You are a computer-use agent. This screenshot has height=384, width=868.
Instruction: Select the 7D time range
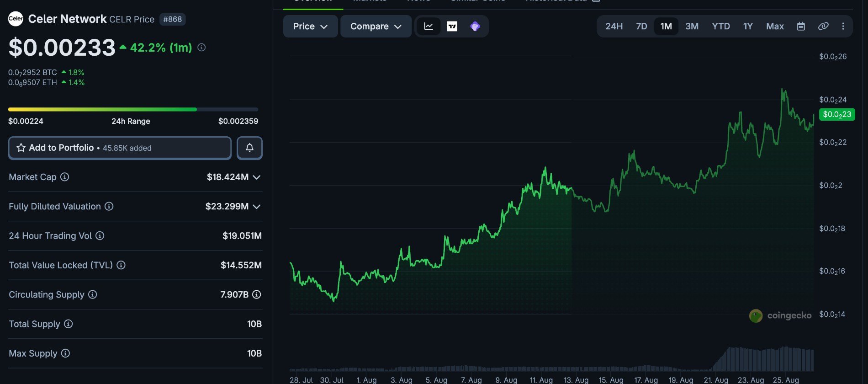click(641, 26)
